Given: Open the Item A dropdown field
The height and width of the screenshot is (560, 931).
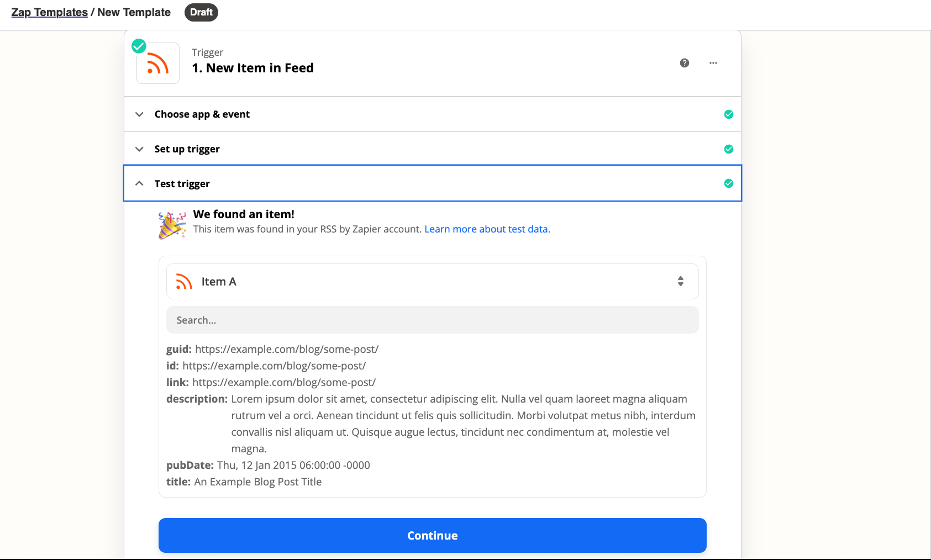Looking at the screenshot, I should [433, 282].
